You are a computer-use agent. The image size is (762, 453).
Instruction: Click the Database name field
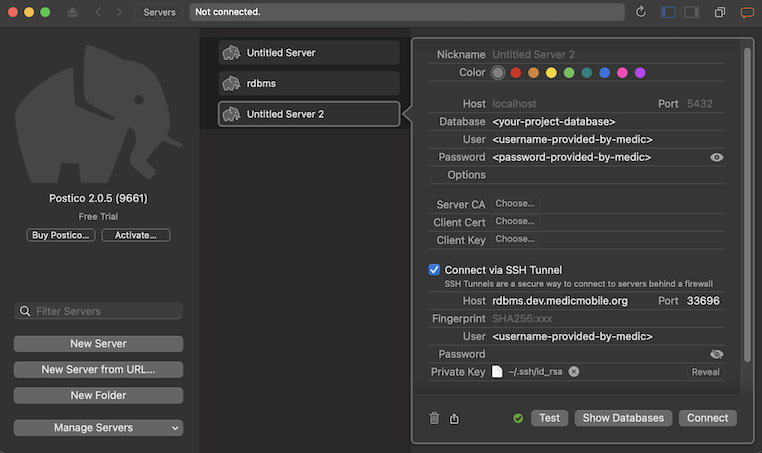click(607, 122)
